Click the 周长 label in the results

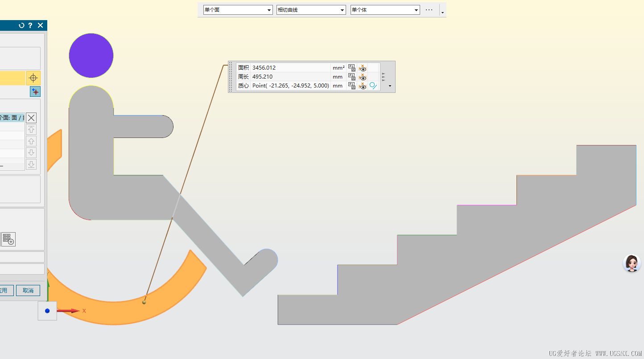tap(244, 77)
